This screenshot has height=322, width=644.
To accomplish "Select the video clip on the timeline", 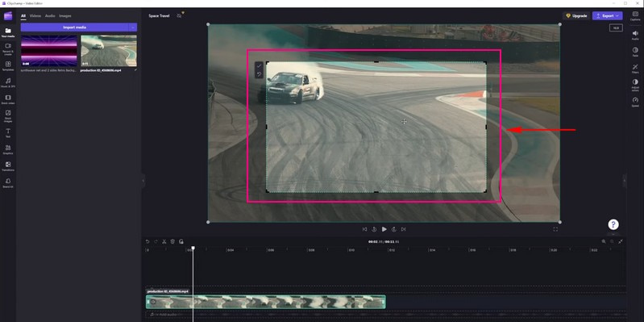I will pos(266,302).
